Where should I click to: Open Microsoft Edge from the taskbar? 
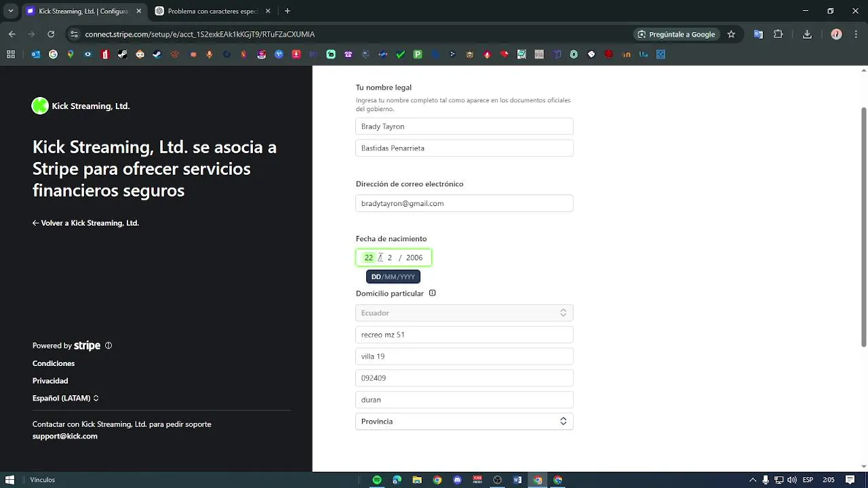[397, 480]
